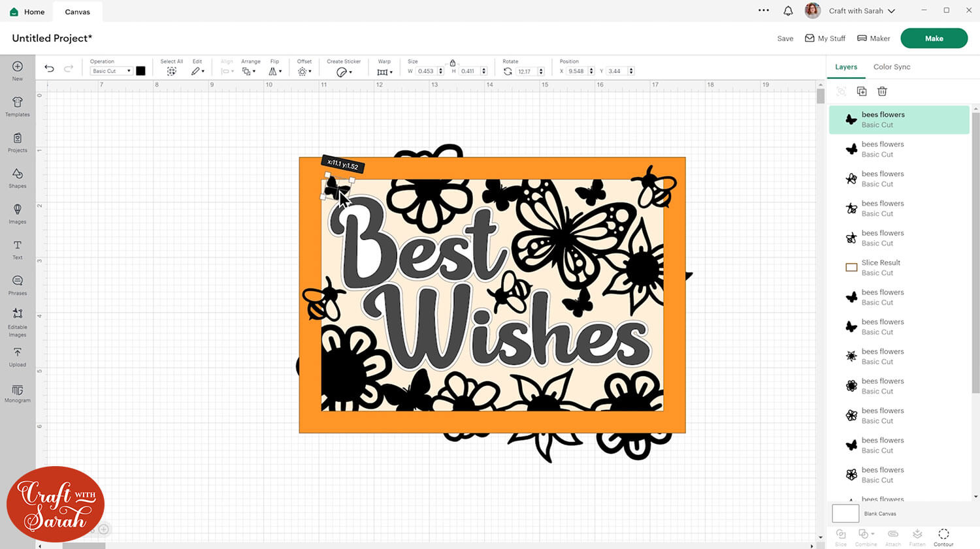The image size is (980, 549).
Task: Choose the Maker machine selector
Action: coord(874,39)
